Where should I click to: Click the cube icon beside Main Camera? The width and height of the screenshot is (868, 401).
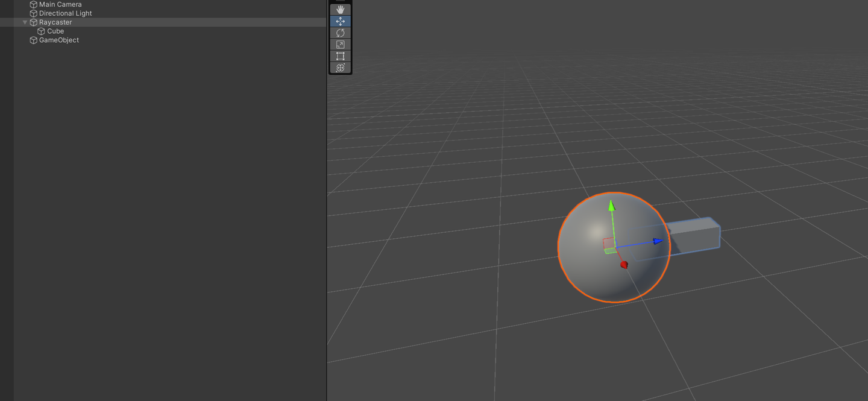click(33, 4)
